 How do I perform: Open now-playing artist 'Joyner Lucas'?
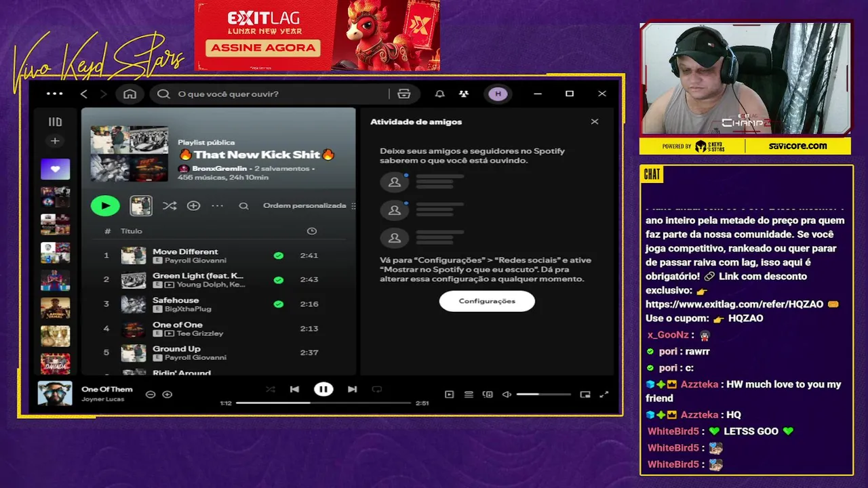102,399
